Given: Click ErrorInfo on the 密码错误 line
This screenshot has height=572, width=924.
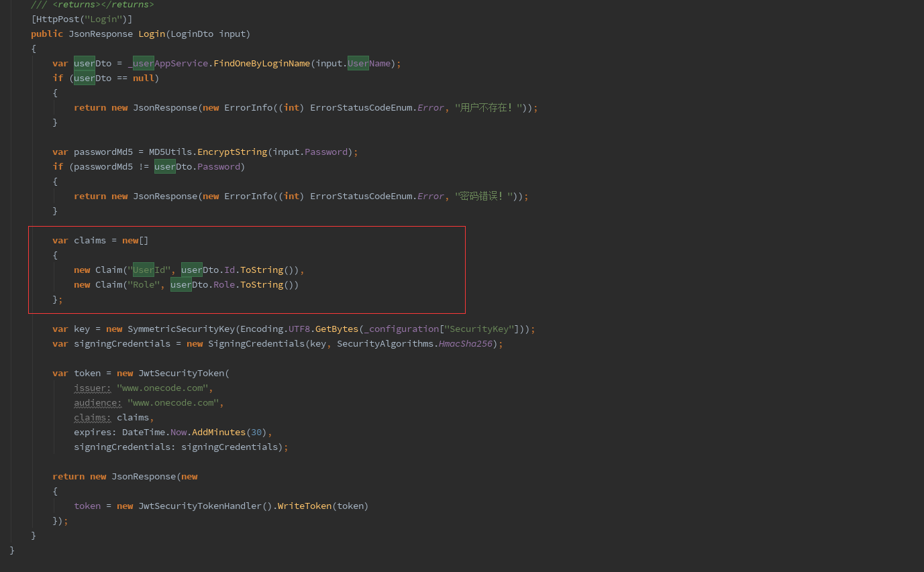Looking at the screenshot, I should pos(248,196).
